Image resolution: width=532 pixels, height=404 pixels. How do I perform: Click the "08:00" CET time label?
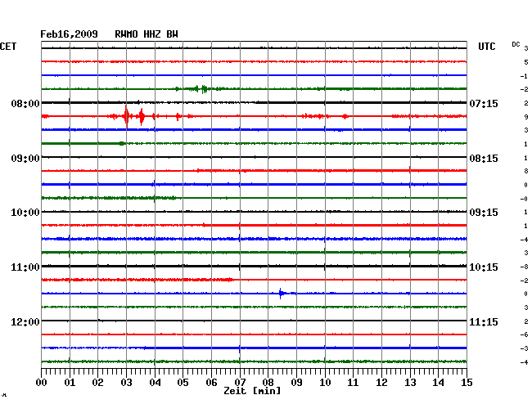pos(25,103)
